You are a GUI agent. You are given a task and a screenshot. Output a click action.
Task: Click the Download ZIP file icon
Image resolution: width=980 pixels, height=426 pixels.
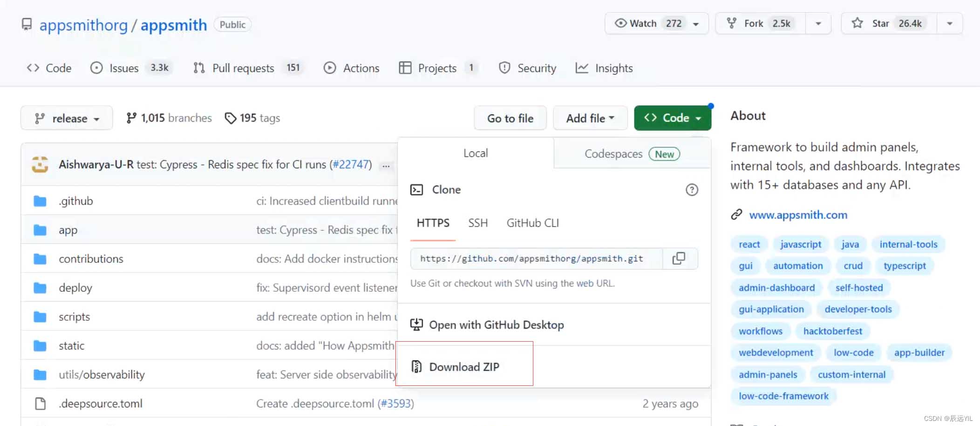[x=416, y=367]
